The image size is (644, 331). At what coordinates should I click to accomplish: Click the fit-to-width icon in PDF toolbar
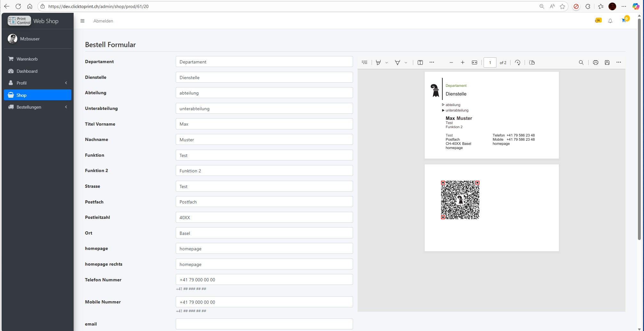[x=474, y=62]
